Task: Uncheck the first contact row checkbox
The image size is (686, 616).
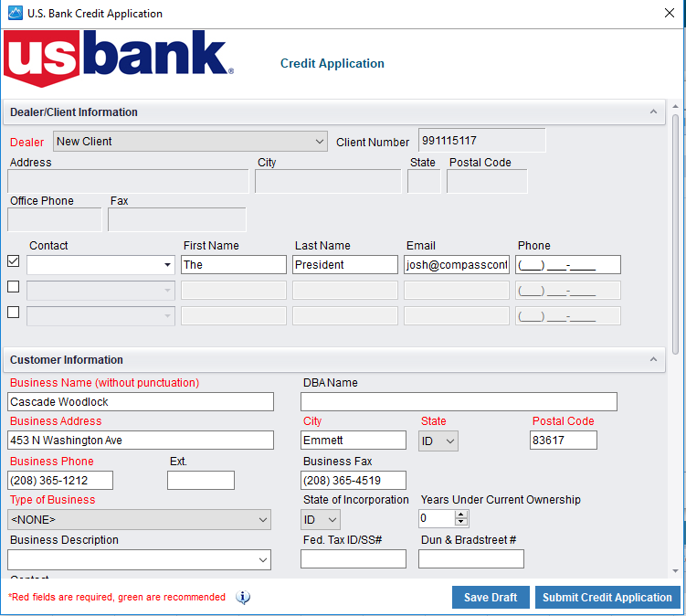Action: tap(14, 261)
